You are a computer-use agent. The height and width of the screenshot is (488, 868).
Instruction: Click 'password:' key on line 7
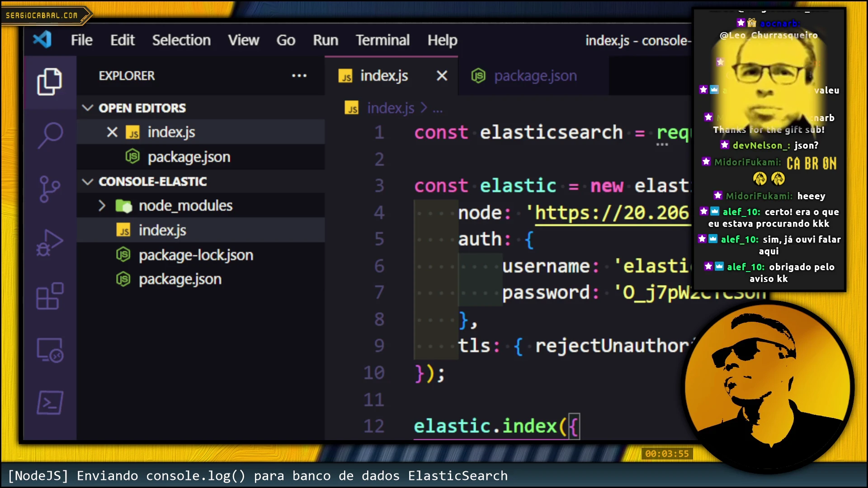(x=551, y=293)
